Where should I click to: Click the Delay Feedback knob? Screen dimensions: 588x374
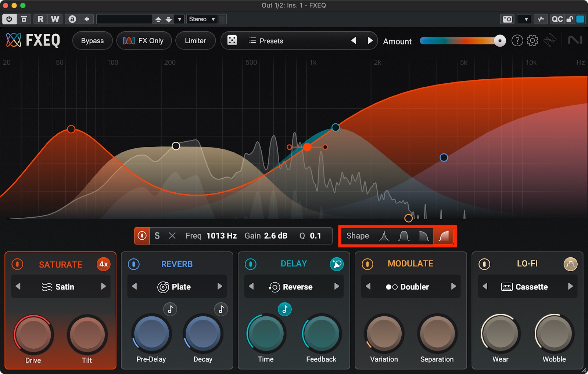tap(322, 334)
